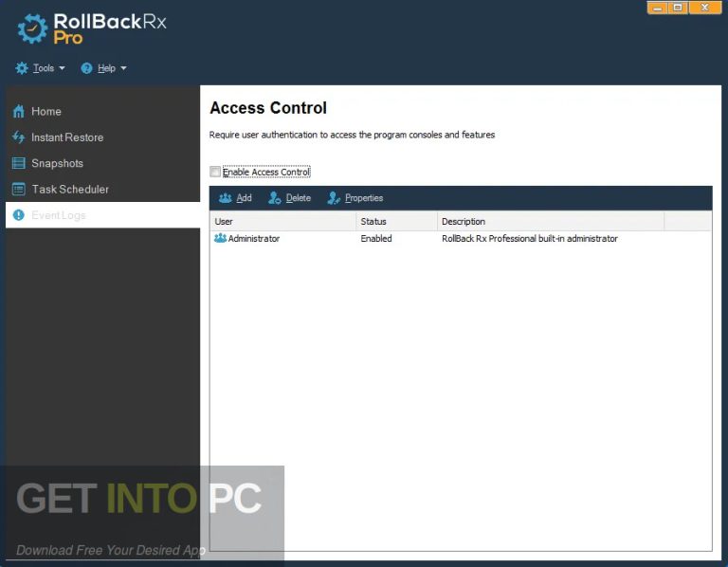Click the Administrator row user icon
728x567 pixels.
(x=220, y=238)
